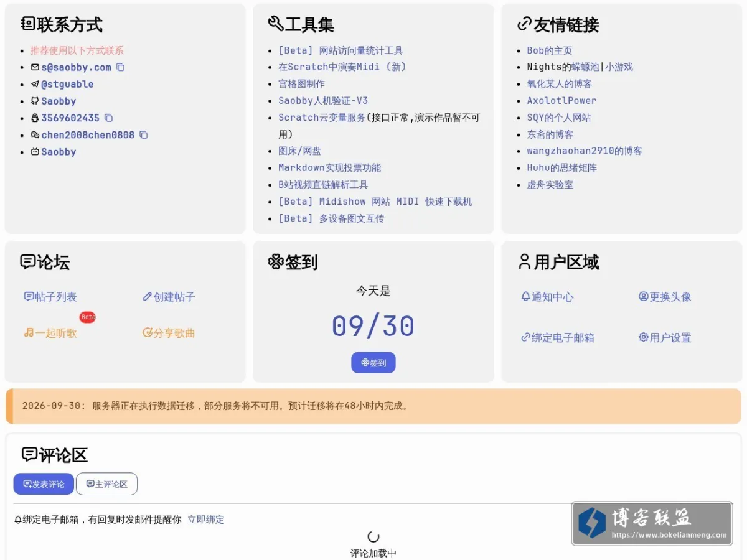Open the Saobby Bilibili link
The image size is (747, 560).
(x=59, y=151)
